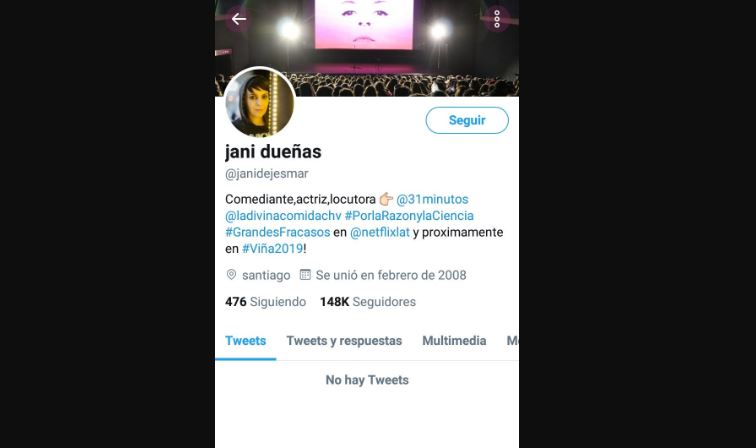Screen dimensions: 756x448
Task: Visit the @netflixlat mention
Action: (x=380, y=232)
